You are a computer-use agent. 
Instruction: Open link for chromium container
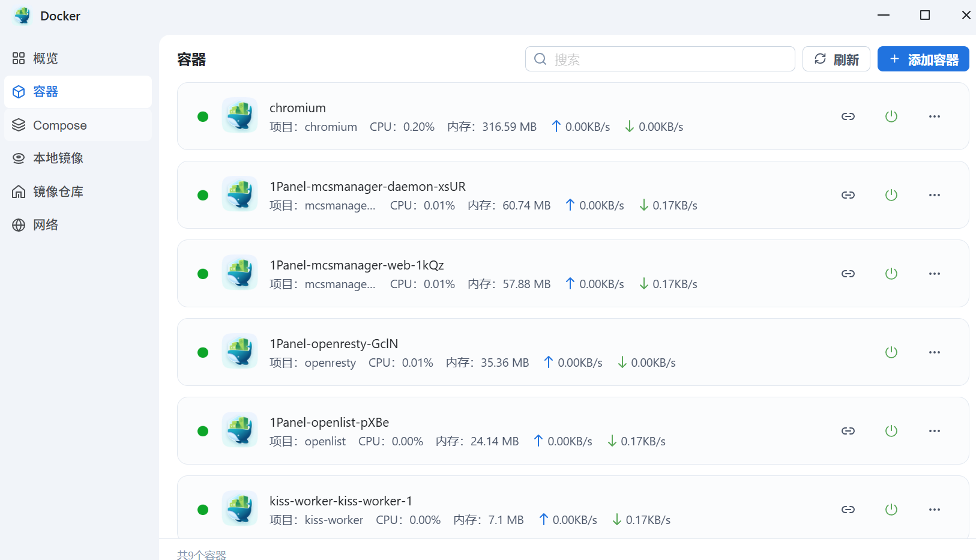(848, 116)
